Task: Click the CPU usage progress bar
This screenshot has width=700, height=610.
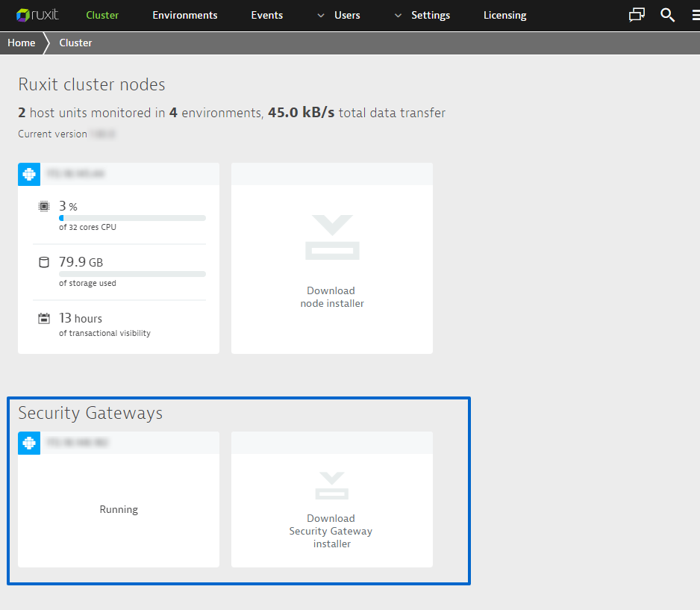Action: click(132, 218)
